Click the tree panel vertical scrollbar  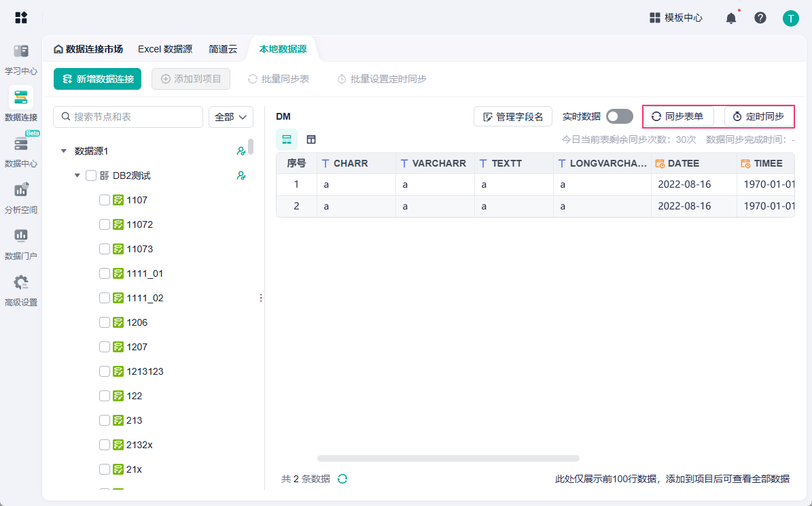pyautogui.click(x=251, y=146)
